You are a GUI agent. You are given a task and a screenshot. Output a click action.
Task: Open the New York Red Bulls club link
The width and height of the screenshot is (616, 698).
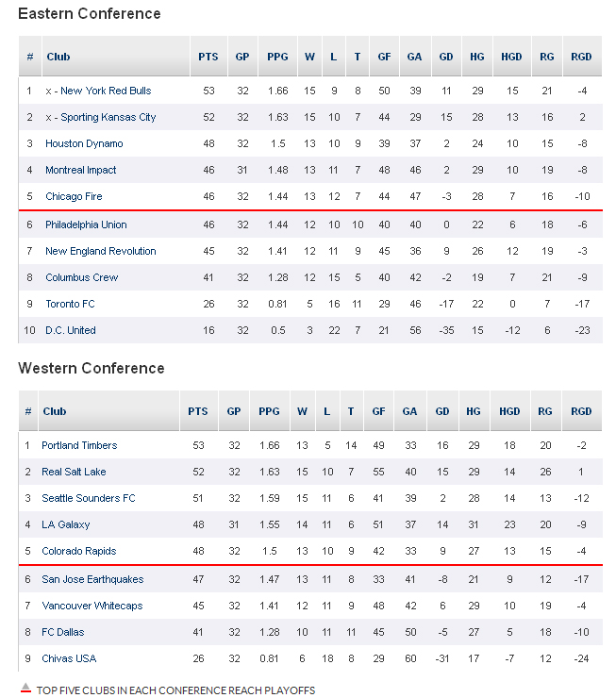pyautogui.click(x=105, y=91)
